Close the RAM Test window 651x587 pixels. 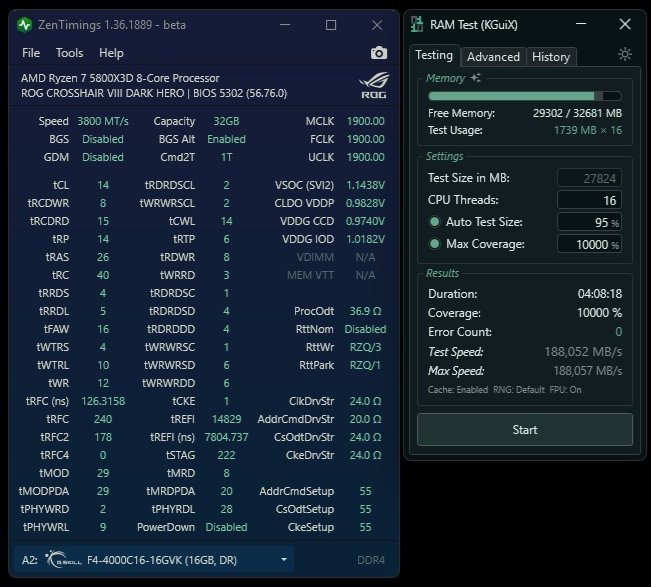pyautogui.click(x=625, y=24)
